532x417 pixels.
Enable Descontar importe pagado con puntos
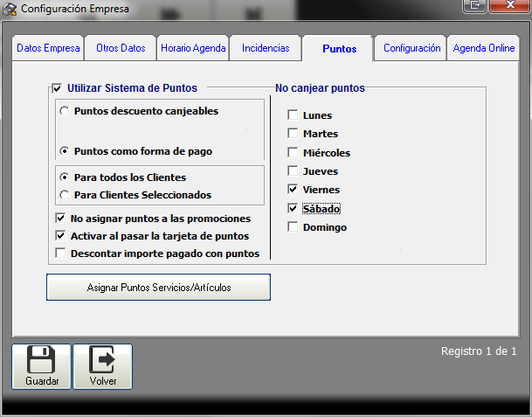point(61,254)
